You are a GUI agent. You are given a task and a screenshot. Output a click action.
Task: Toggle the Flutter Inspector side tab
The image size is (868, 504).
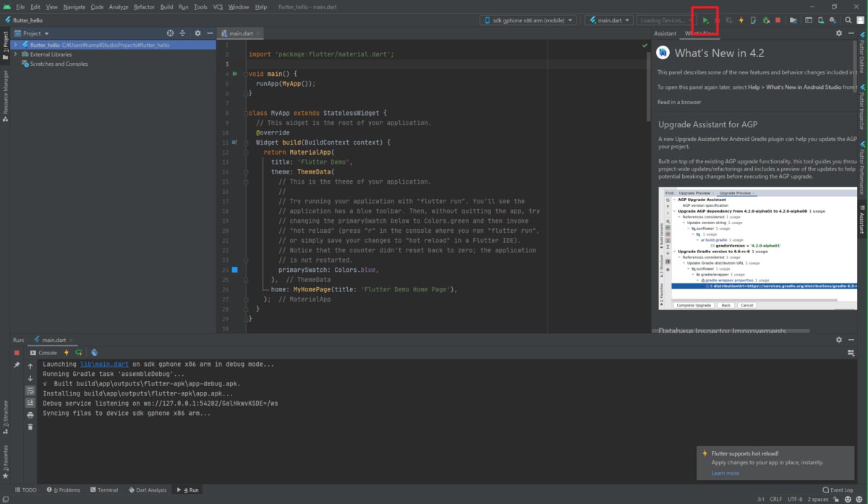[x=862, y=107]
